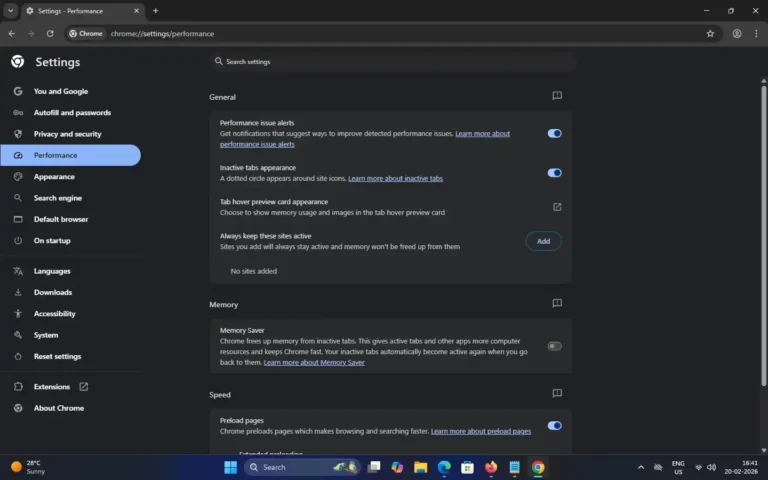This screenshot has width=768, height=480.
Task: Open the Windows Start menu
Action: coord(230,467)
